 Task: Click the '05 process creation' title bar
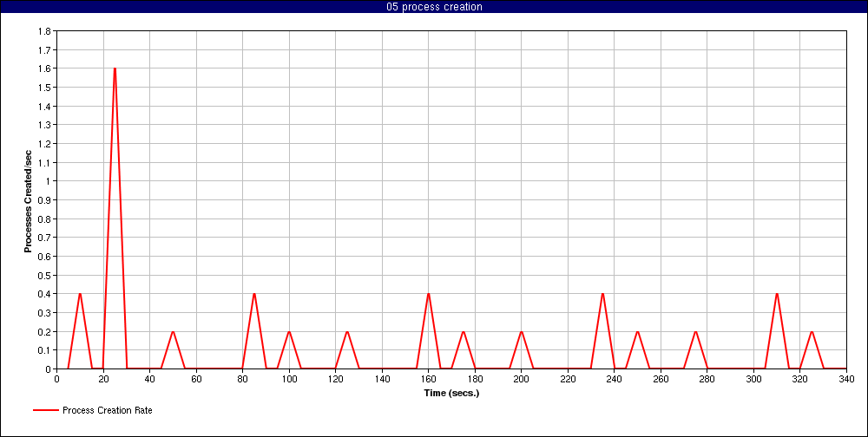[x=434, y=7]
